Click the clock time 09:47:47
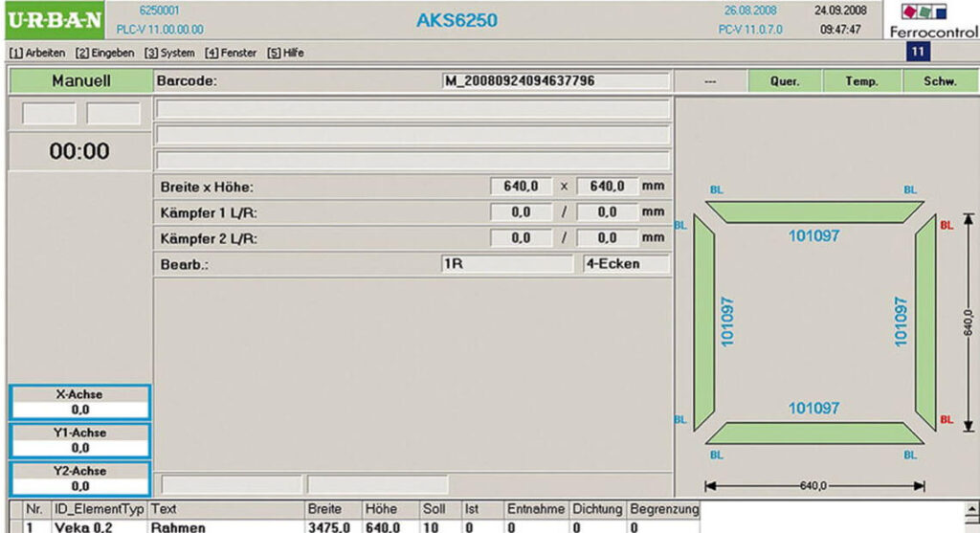Image resolution: width=980 pixels, height=533 pixels. click(x=840, y=30)
